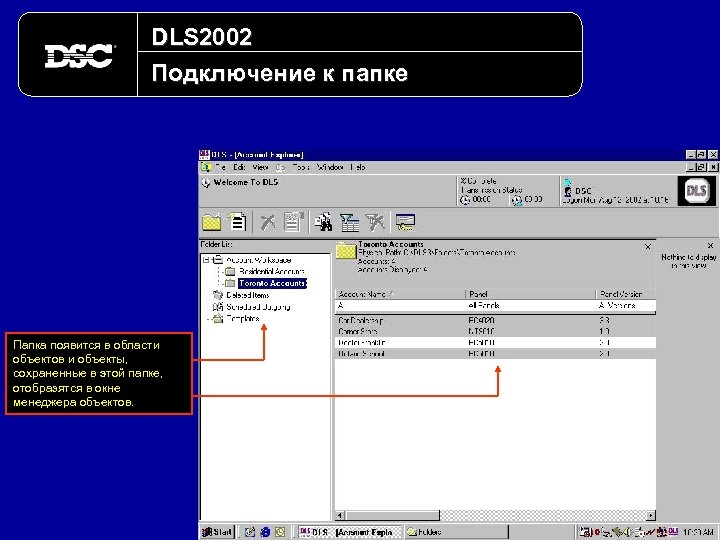Click the DSC operator person icon

(568, 191)
